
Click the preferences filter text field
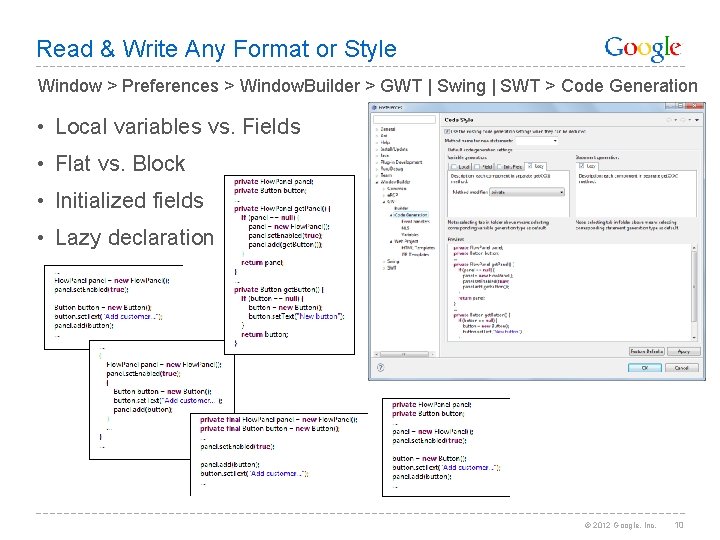coord(404,119)
